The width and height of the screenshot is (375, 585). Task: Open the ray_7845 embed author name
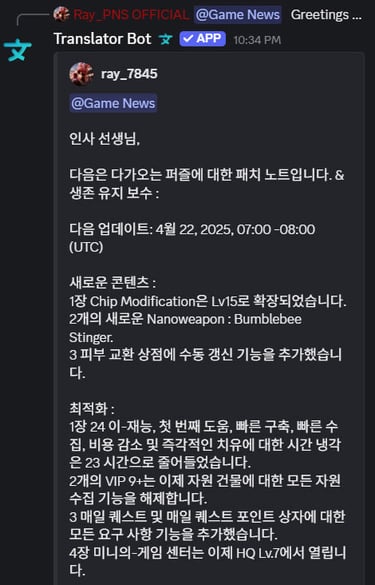click(129, 74)
